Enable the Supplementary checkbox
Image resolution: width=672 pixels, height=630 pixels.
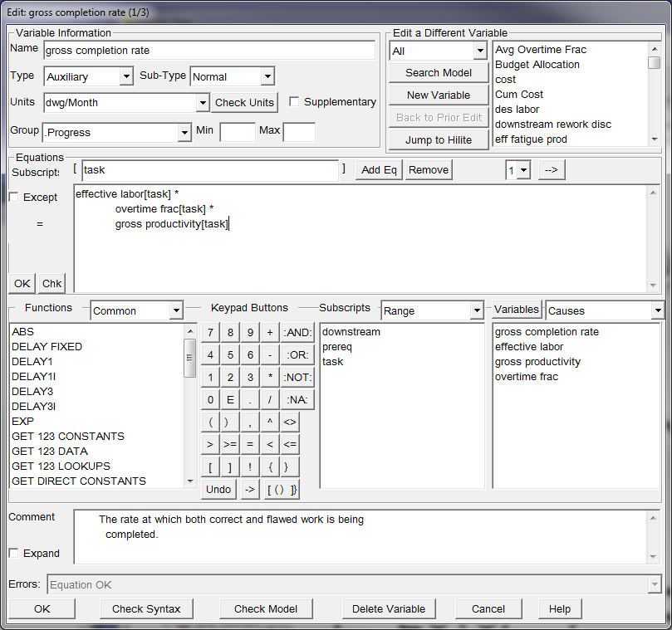tap(294, 101)
